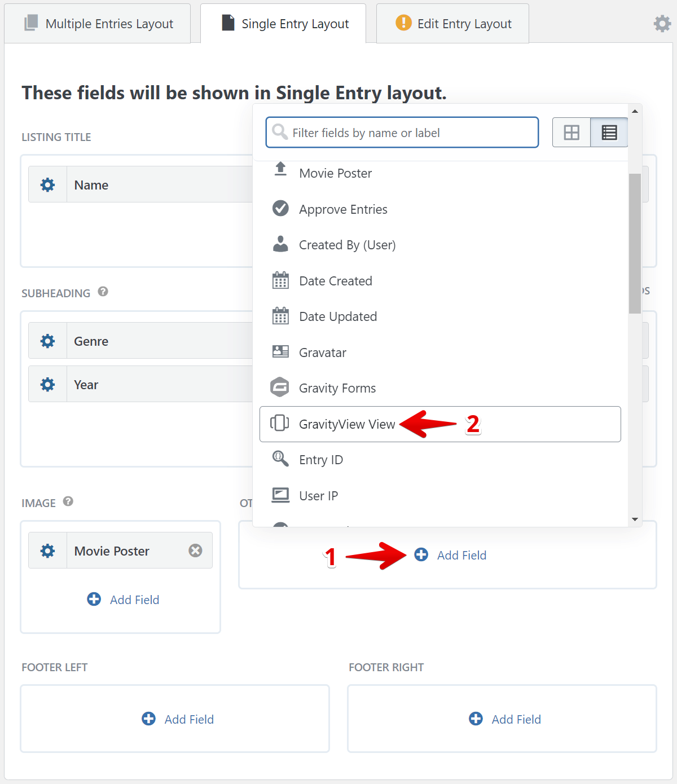Add Field under Movie Poster zone

tap(124, 600)
